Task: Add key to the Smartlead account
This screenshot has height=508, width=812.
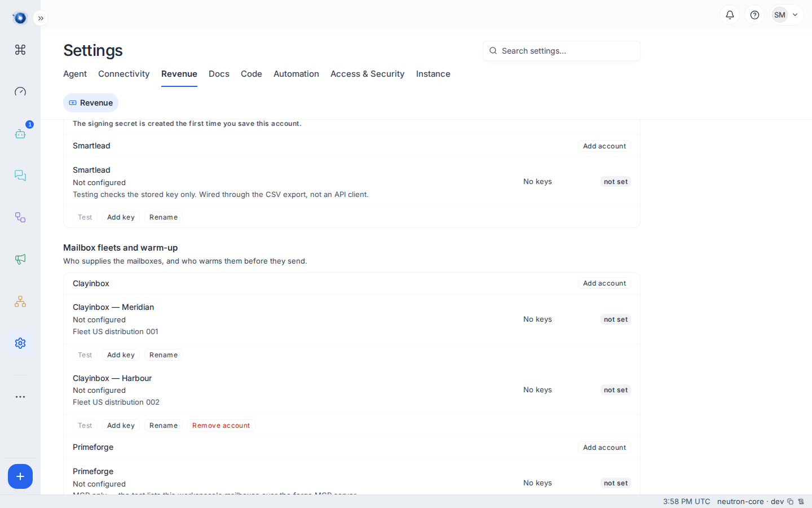Action: [x=121, y=217]
